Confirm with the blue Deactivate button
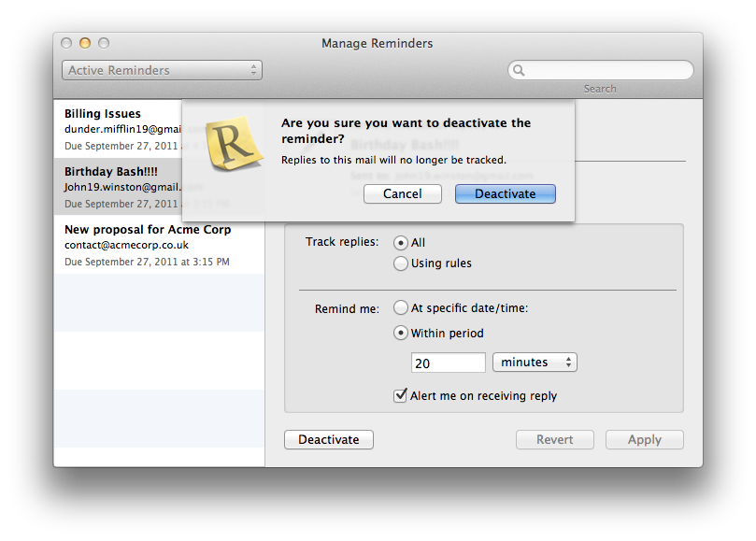The width and height of the screenshot is (756, 541). click(x=506, y=193)
